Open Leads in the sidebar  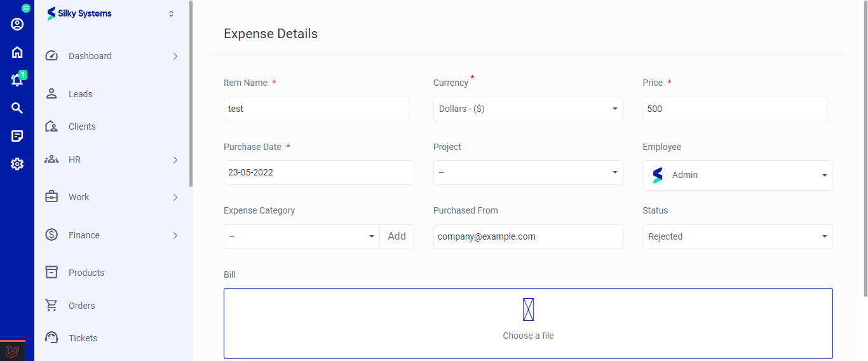(81, 94)
